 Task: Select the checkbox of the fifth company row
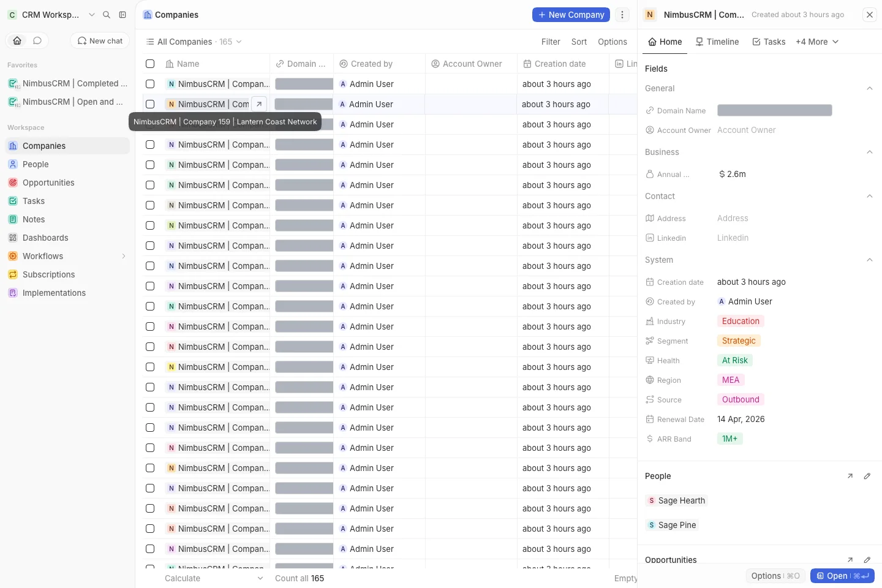point(150,165)
